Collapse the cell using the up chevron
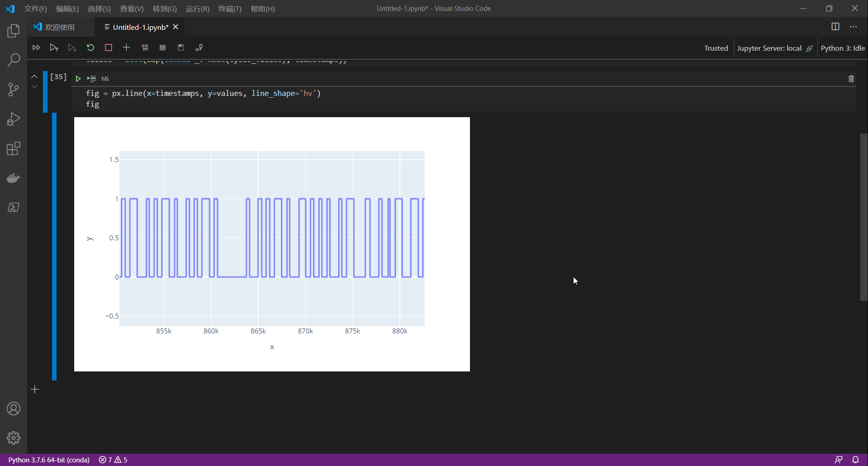 (34, 76)
